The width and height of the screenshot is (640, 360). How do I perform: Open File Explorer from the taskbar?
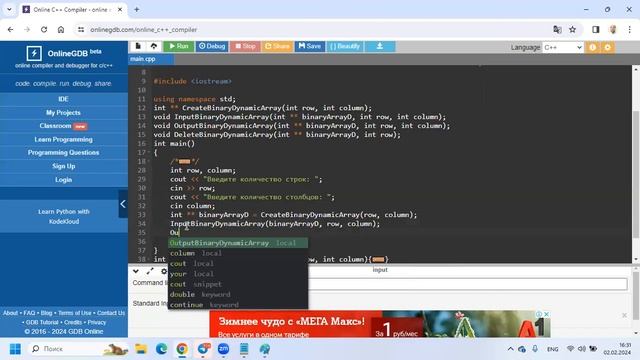pyautogui.click(x=141, y=349)
